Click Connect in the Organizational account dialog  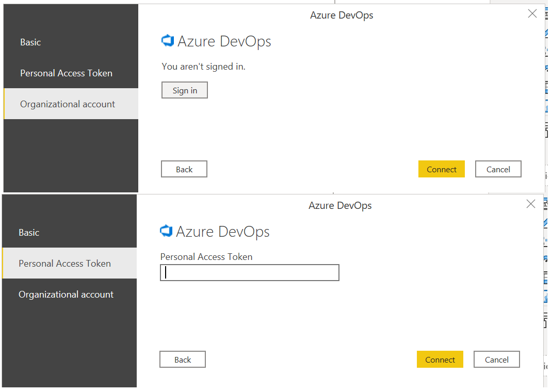point(442,169)
